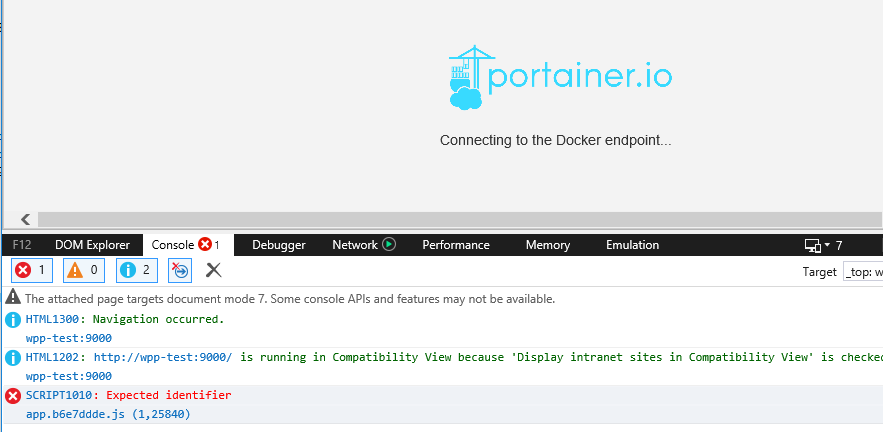Click the warning triangle beside document mode message
Image resolution: width=883 pixels, height=432 pixels.
click(x=13, y=297)
